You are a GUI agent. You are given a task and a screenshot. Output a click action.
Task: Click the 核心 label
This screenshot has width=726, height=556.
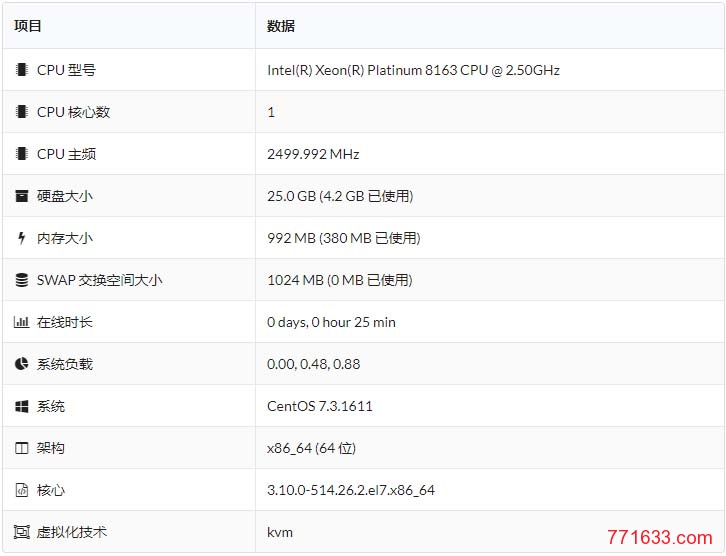coord(51,490)
